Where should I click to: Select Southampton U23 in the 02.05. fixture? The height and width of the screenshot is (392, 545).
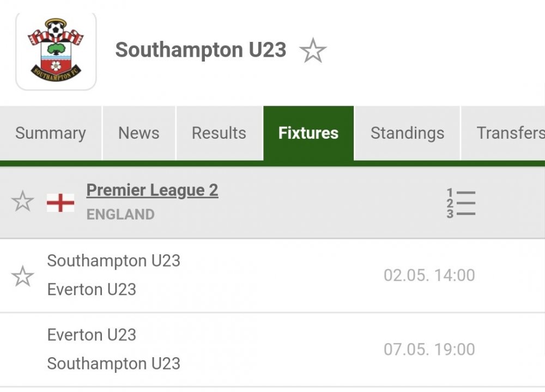tap(113, 261)
